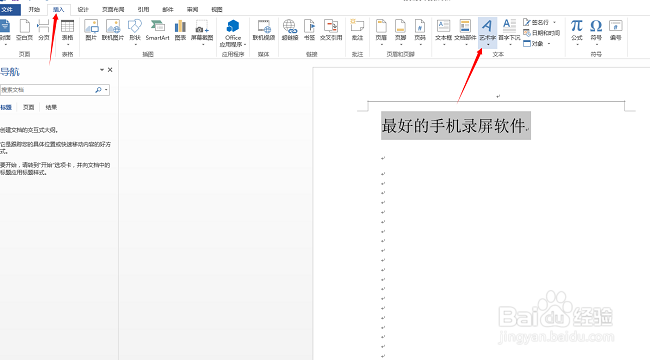
Task: Open the Shapes (形状) gallery
Action: [x=135, y=32]
